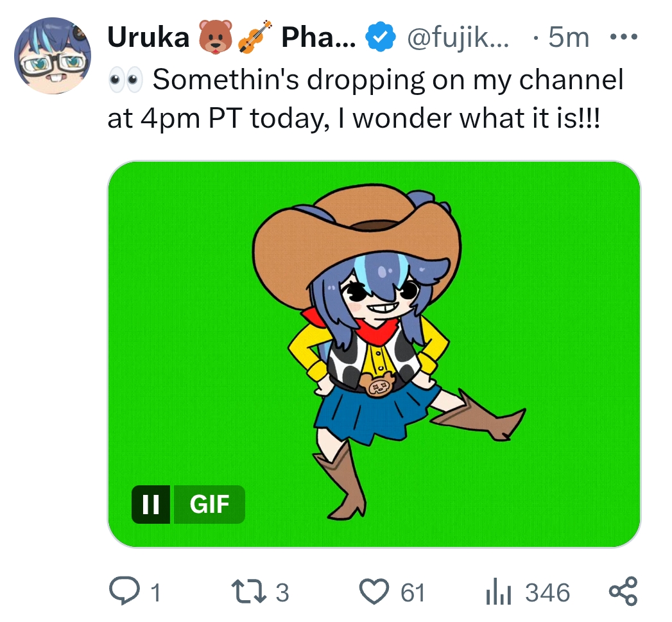Click the GIF label badge
This screenshot has height=622, width=672.
point(209,504)
